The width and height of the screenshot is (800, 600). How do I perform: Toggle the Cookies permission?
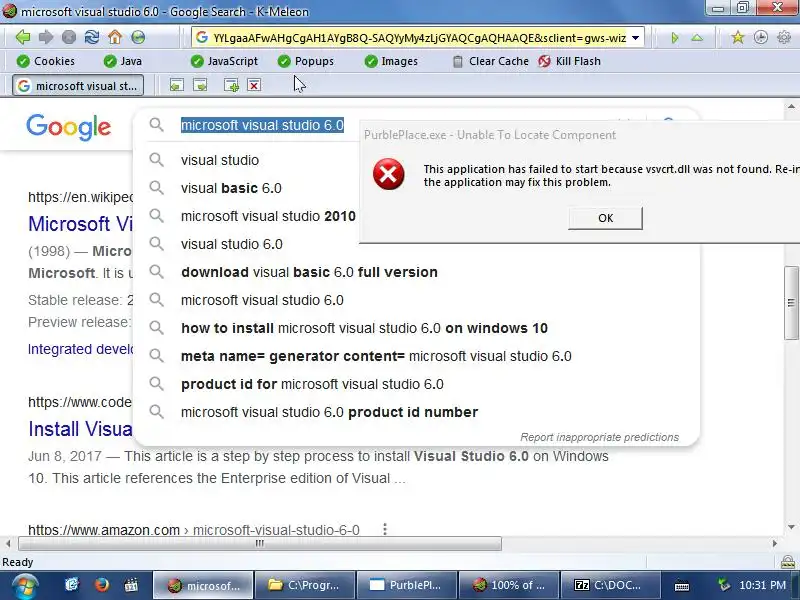45,61
